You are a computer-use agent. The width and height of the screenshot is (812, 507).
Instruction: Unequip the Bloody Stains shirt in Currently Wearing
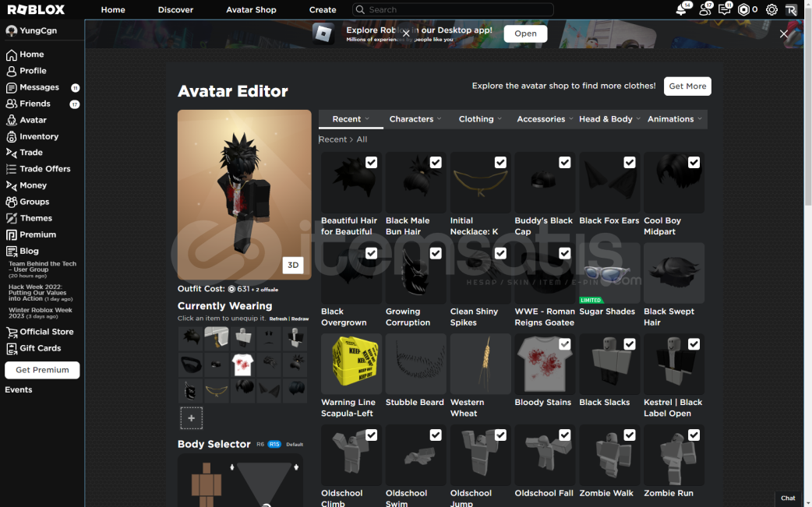pyautogui.click(x=242, y=364)
